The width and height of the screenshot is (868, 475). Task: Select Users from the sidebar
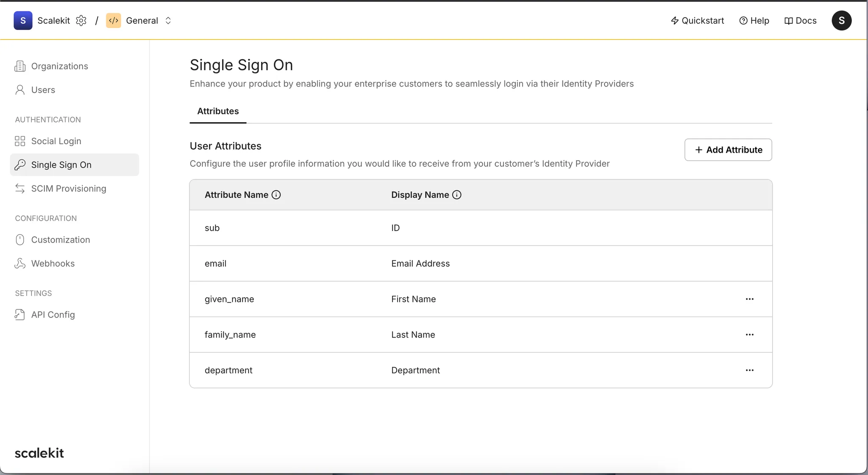click(43, 90)
